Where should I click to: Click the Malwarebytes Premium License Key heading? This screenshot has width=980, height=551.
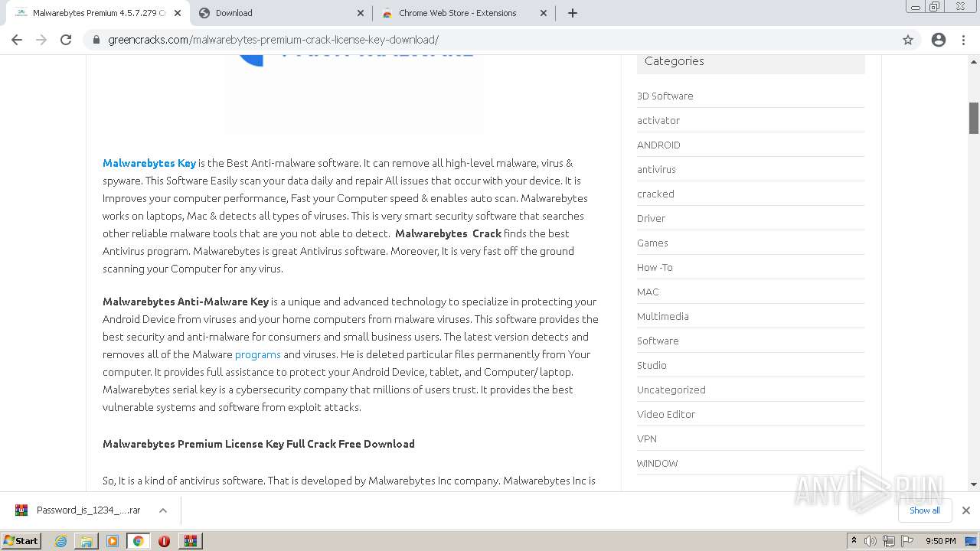tap(259, 444)
